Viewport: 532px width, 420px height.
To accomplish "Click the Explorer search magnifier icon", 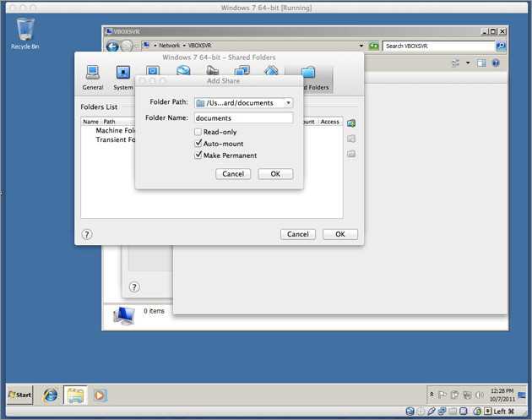I will 501,46.
